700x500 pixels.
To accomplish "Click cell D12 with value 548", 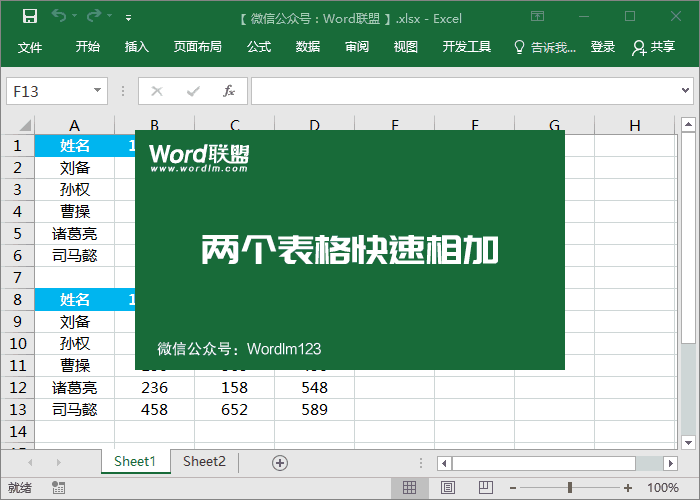I will pyautogui.click(x=315, y=388).
